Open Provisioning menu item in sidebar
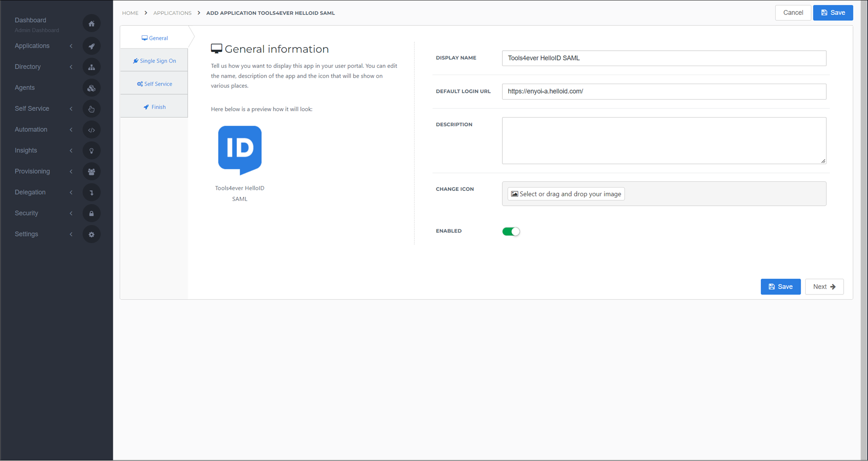This screenshot has height=461, width=868. point(32,171)
